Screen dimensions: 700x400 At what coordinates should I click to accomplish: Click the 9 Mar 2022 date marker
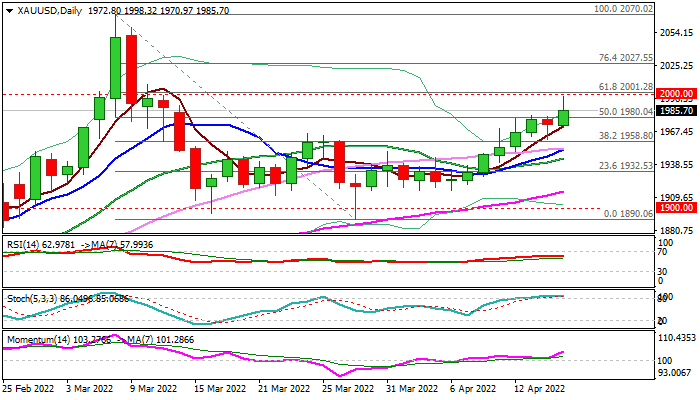pos(153,389)
